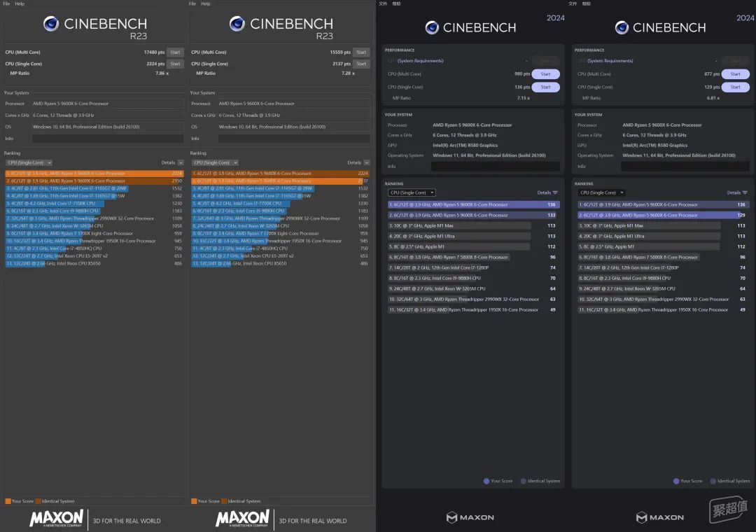Select the Threadripper 1950X row in the 877 pts 2024 window

664,309
